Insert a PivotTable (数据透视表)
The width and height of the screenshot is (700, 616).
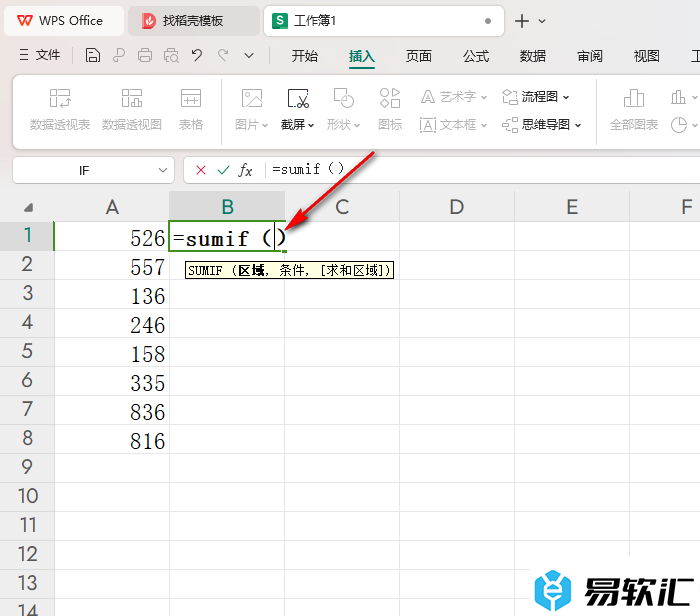click(60, 109)
